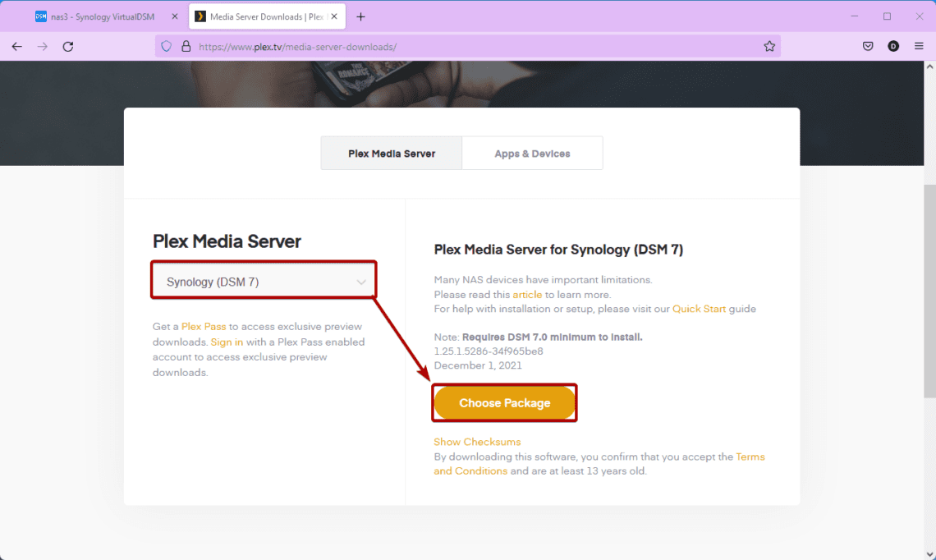Click the site security padlock icon
The width and height of the screenshot is (936, 560).
point(186,47)
